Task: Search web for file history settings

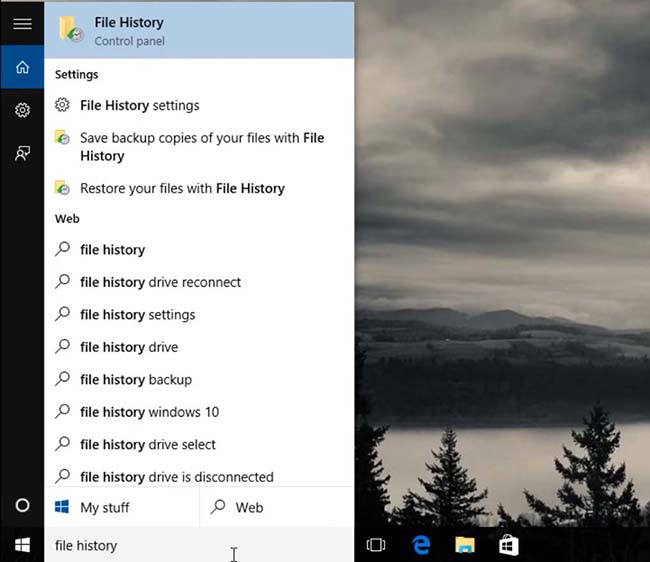Action: [x=199, y=315]
